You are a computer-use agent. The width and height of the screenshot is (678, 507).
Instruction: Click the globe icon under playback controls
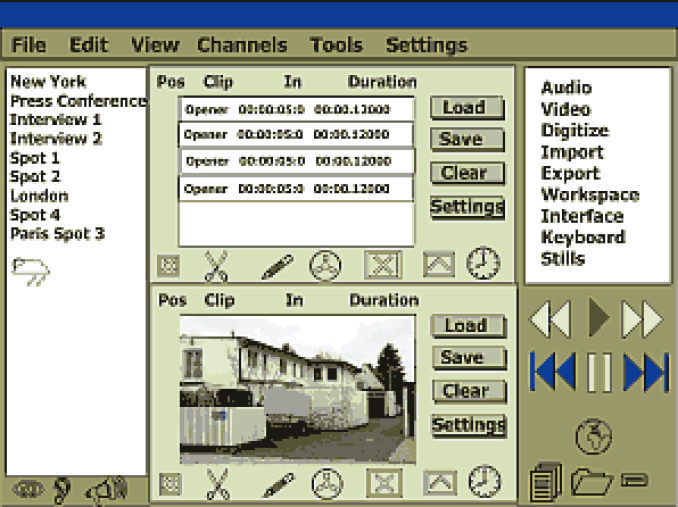coord(593,437)
